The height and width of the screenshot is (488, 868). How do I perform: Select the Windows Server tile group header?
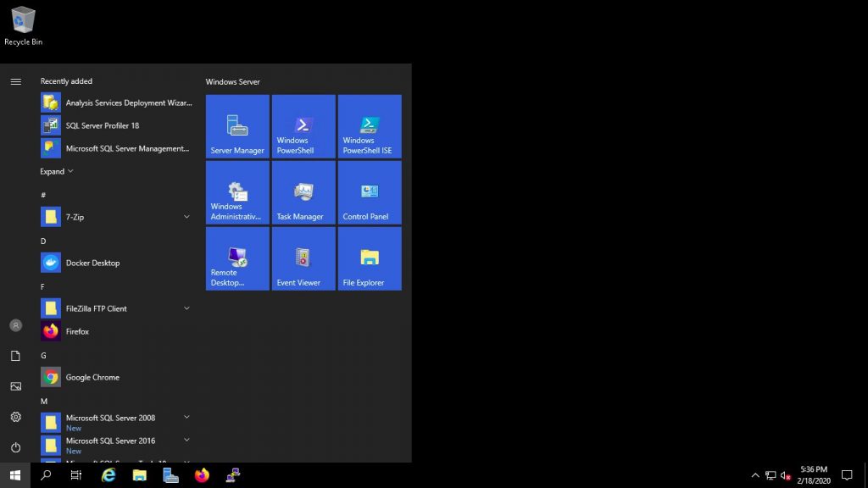click(x=231, y=81)
